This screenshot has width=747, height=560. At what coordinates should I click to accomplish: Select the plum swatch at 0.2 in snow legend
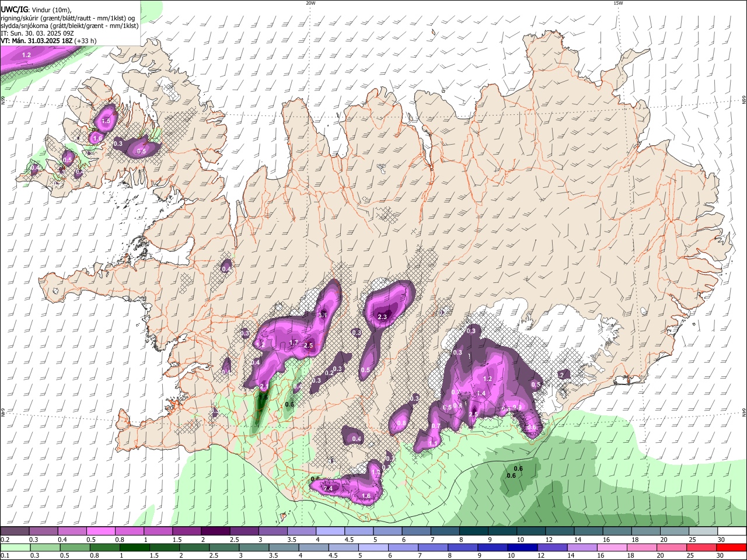(15, 531)
